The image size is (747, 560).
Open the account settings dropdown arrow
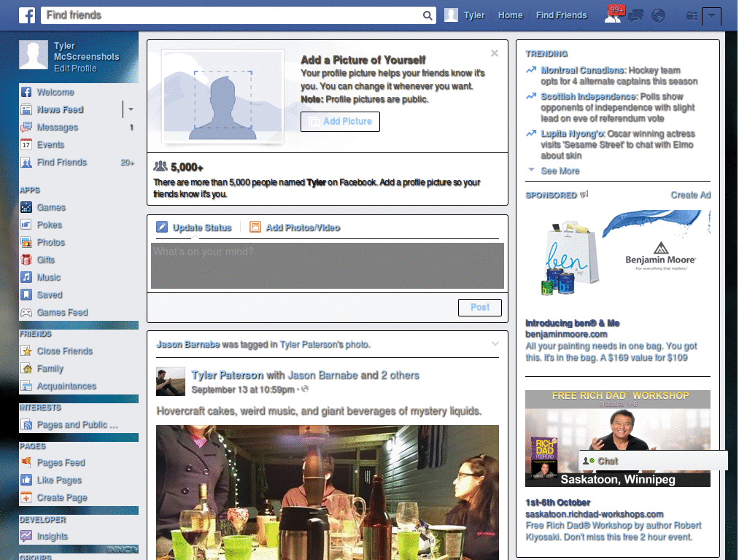[x=712, y=15]
